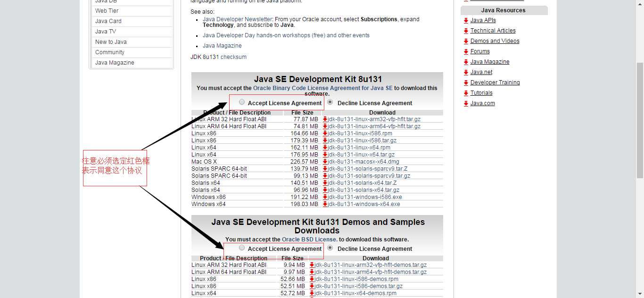Open Java TV in left sidebar

106,32
